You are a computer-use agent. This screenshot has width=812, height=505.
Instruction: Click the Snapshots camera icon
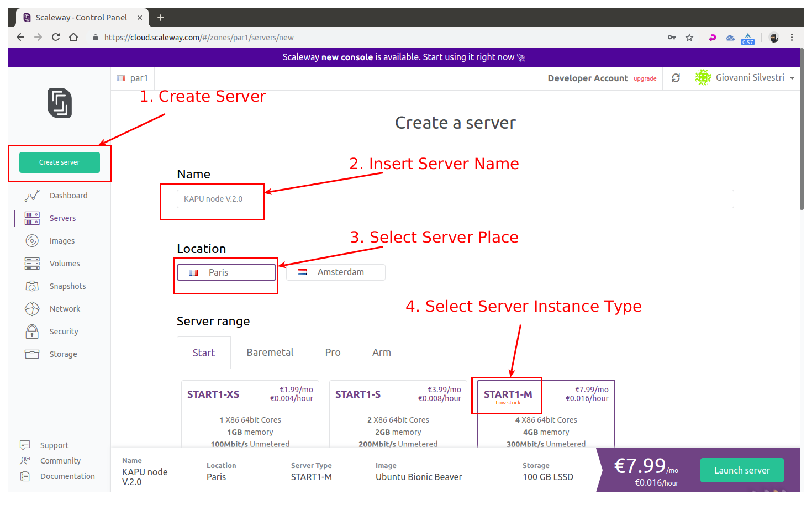(x=32, y=286)
